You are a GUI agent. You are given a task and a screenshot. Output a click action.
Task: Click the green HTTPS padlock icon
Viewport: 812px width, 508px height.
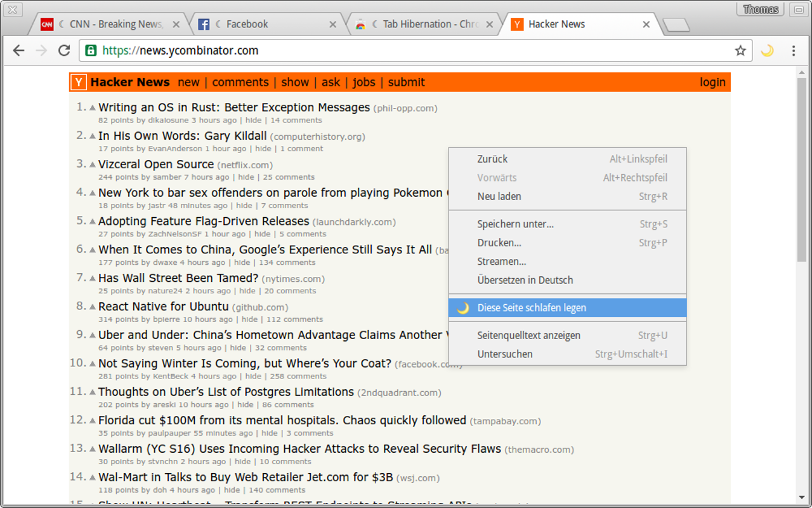tap(91, 51)
